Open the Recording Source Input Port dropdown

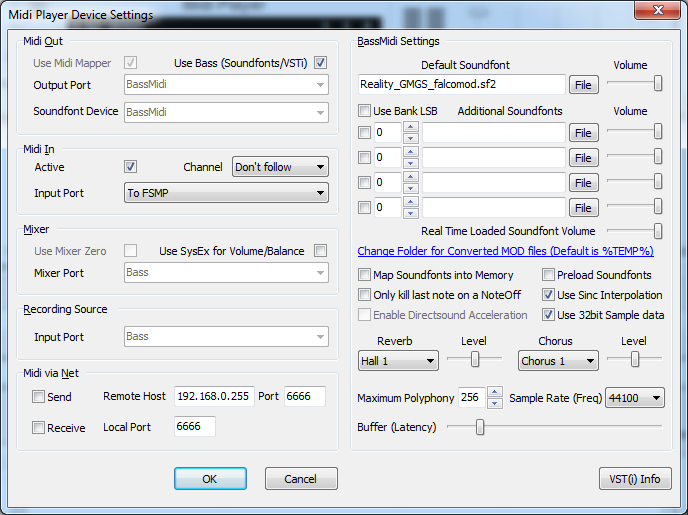[226, 336]
